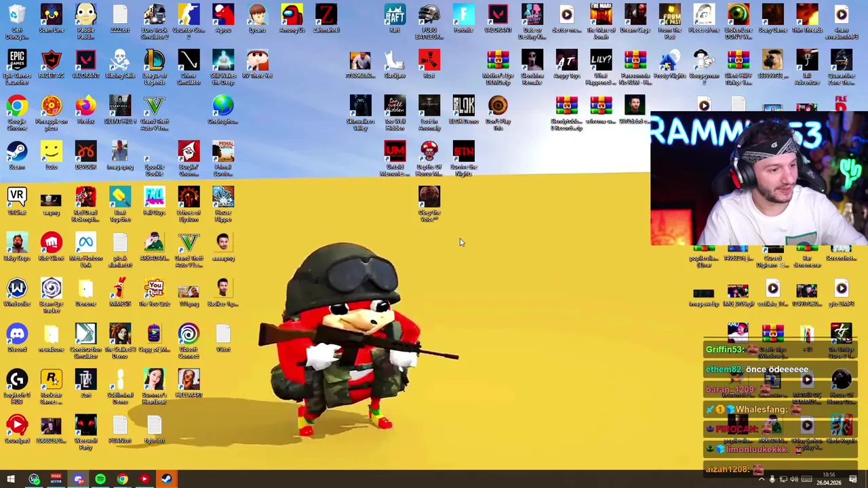
Task: Open the taskbar clock and date
Action: [829, 479]
